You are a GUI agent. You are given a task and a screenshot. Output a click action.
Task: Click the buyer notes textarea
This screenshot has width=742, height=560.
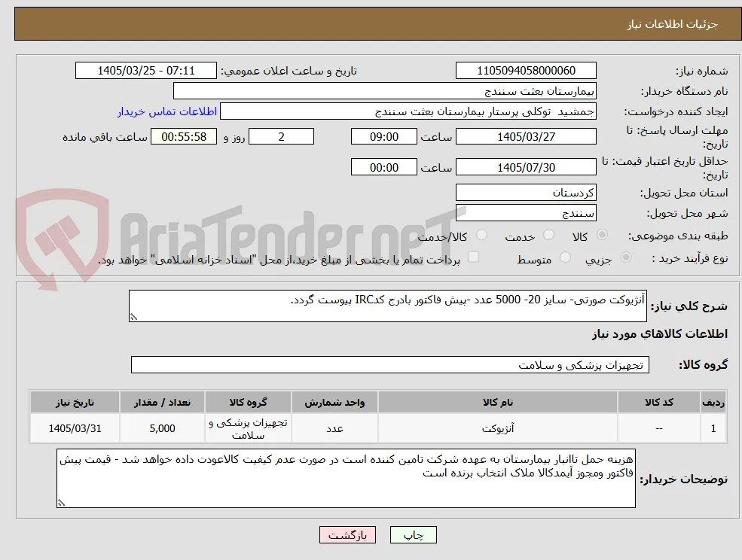click(346, 478)
